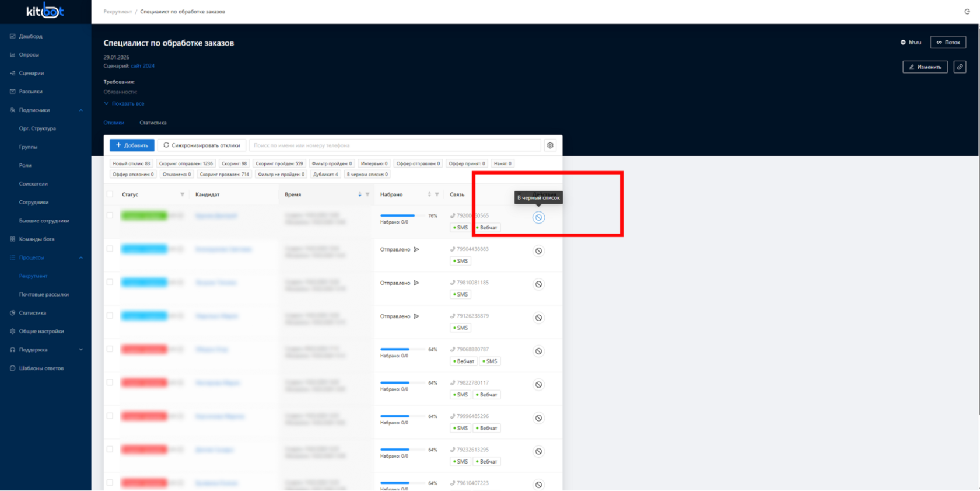This screenshot has height=491, width=980.
Task: Go back via Рекрутмент breadcrumb
Action: (118, 12)
